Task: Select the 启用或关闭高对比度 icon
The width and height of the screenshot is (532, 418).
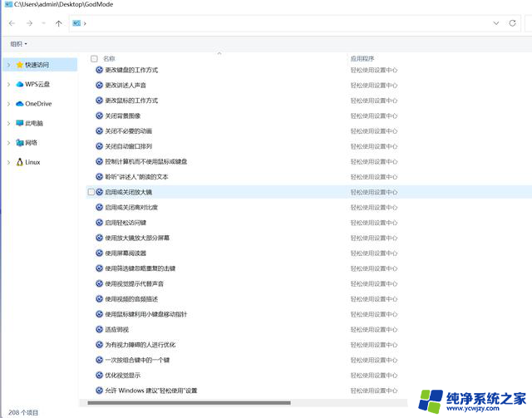Action: tap(99, 207)
